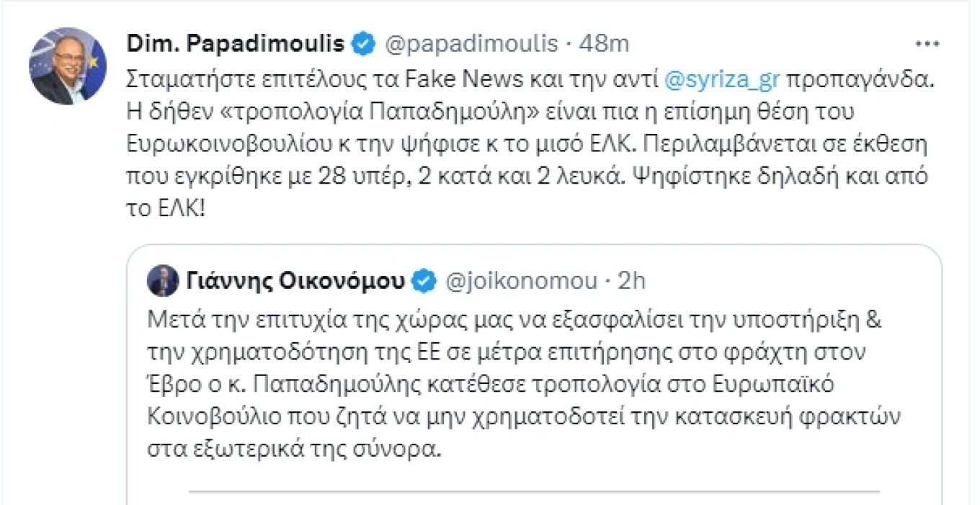The image size is (980, 505).
Task: Open the three-dot more options menu
Action: click(x=926, y=45)
